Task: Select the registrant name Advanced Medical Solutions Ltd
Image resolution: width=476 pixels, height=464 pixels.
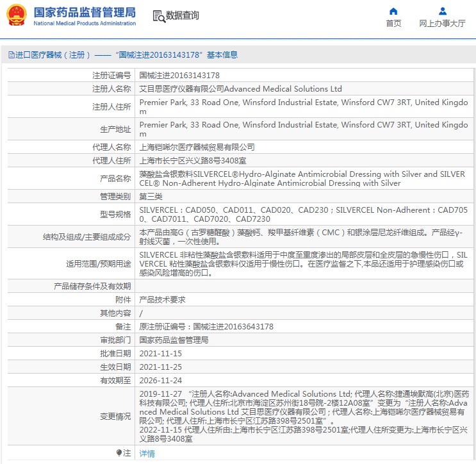Action: (240, 88)
